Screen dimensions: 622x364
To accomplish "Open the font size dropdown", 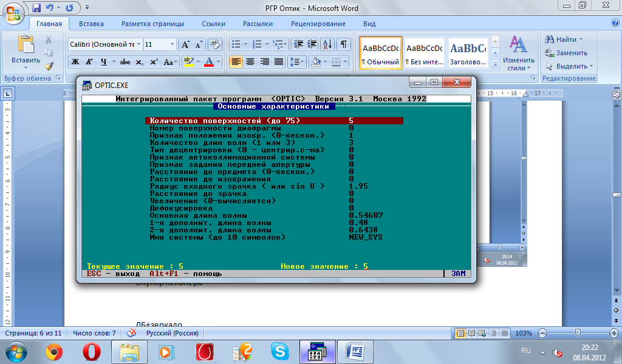I will tap(172, 44).
